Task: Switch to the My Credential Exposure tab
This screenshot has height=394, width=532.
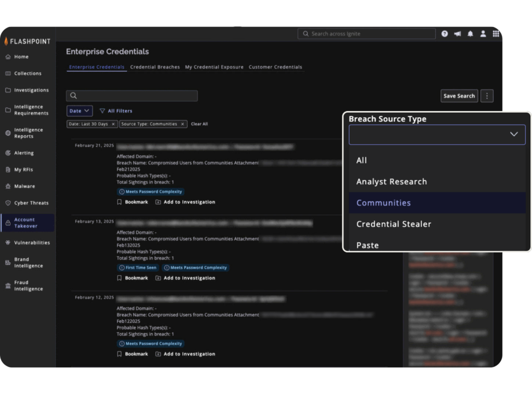Action: 214,67
